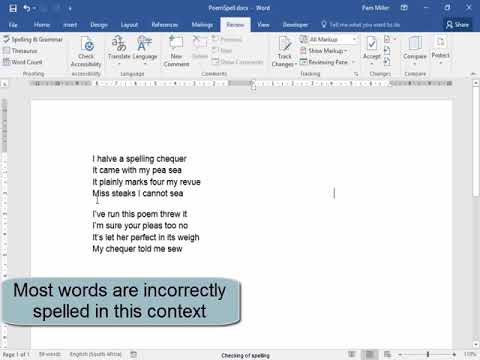Screen dimensions: 480x360
Task: Click the vertical scrollbar thumb
Action: [476, 142]
